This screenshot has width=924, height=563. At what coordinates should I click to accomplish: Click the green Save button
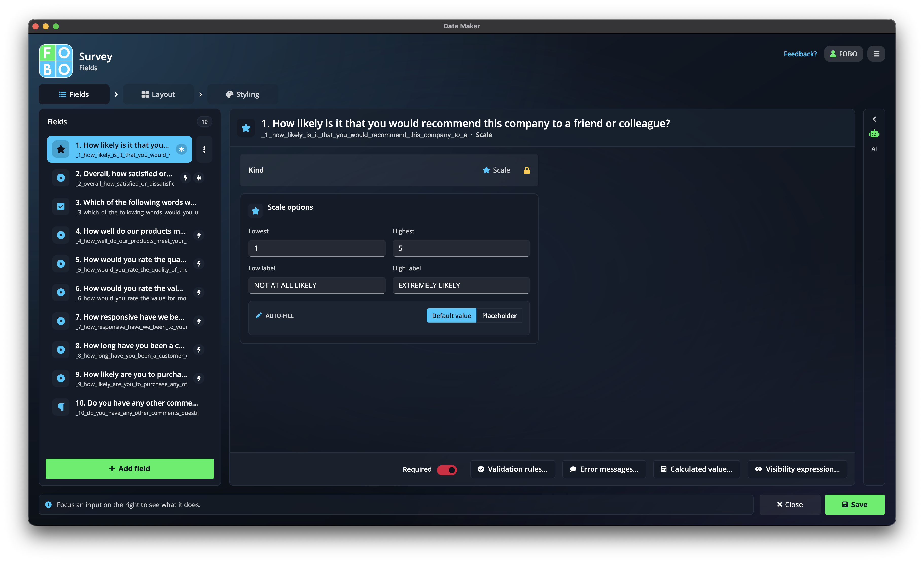click(x=855, y=505)
